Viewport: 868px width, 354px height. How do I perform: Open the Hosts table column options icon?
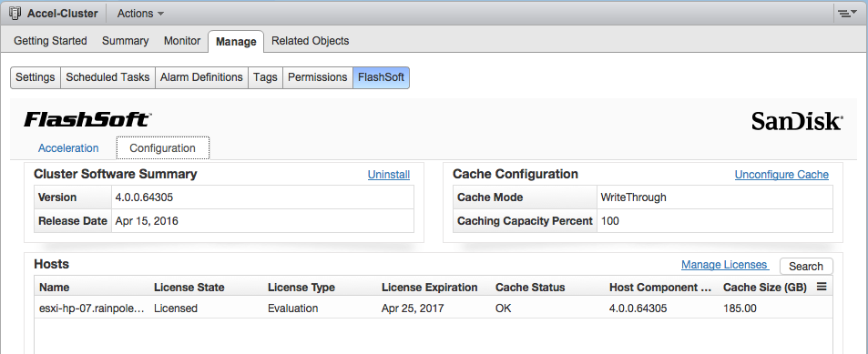click(822, 287)
